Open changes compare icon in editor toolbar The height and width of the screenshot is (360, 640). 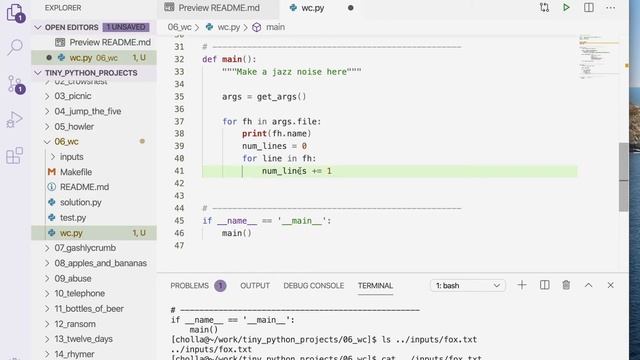[544, 7]
